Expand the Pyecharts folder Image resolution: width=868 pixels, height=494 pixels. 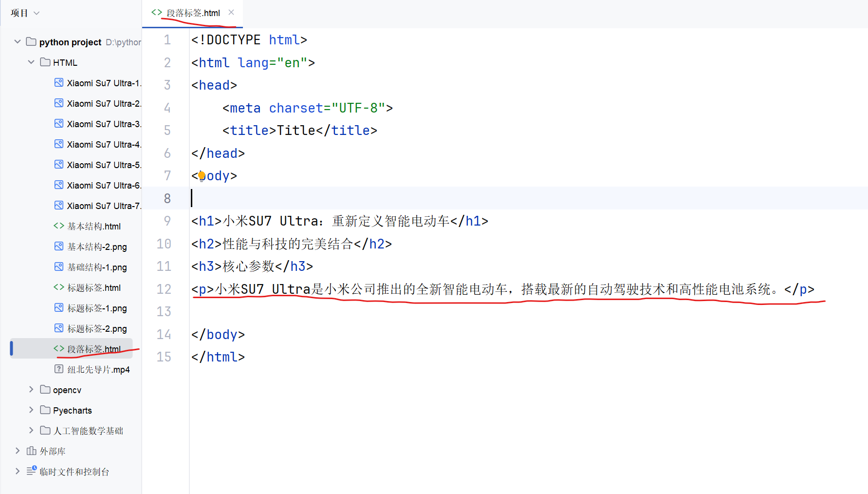pos(31,410)
